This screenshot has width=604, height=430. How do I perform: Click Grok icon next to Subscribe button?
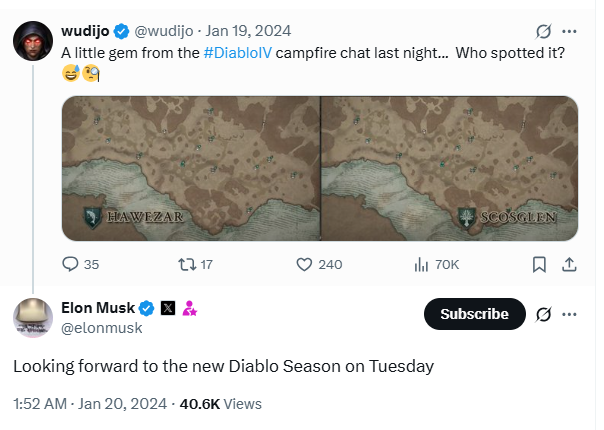point(544,314)
